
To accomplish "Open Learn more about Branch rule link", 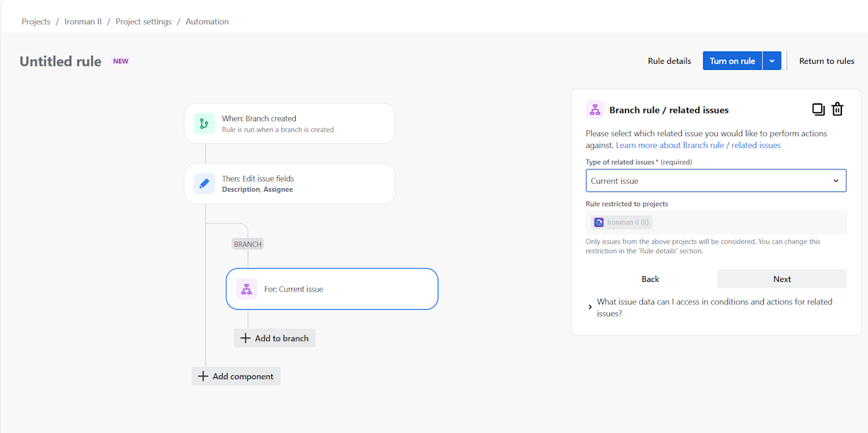I will 698,145.
